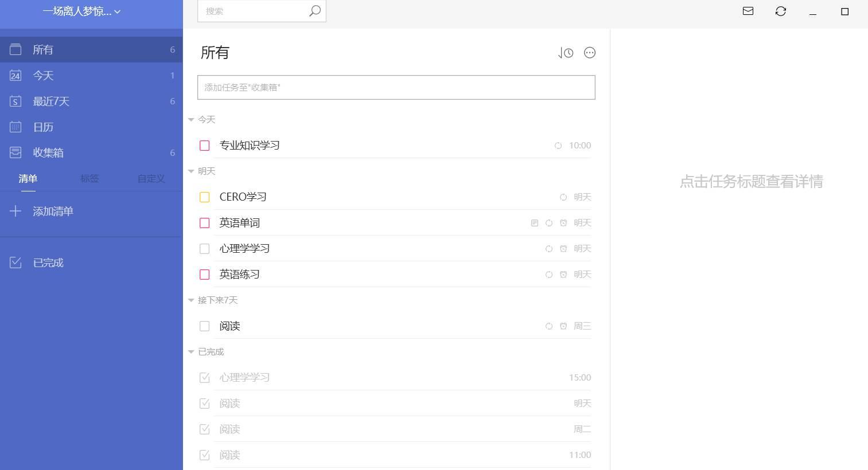Collapse the 接下来7天 group

coord(191,300)
